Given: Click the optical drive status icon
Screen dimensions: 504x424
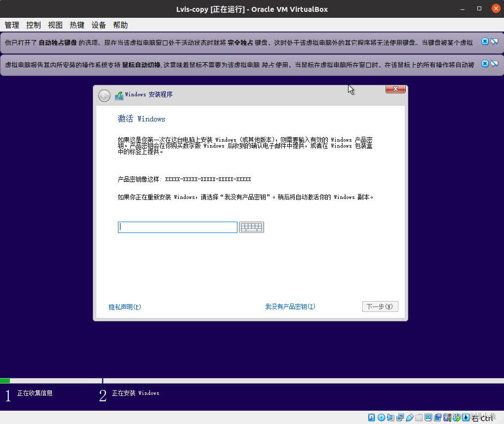Looking at the screenshot, I should (381, 418).
